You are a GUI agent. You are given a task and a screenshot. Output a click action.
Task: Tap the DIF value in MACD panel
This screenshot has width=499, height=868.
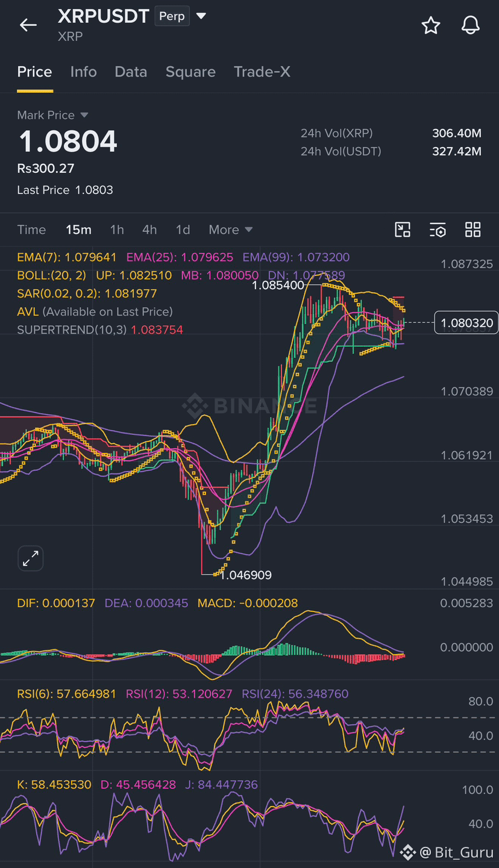point(56,603)
